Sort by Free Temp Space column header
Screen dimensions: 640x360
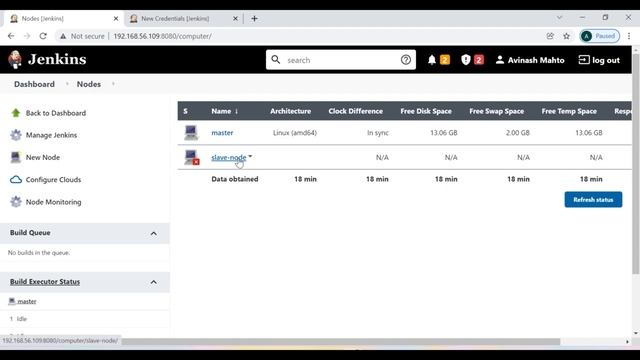tap(569, 111)
